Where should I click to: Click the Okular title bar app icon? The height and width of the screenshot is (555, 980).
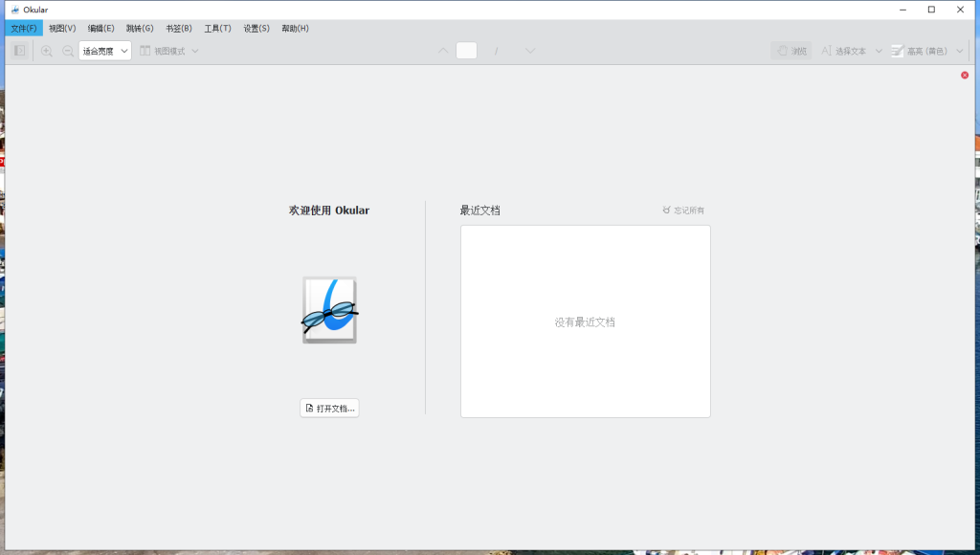point(15,10)
